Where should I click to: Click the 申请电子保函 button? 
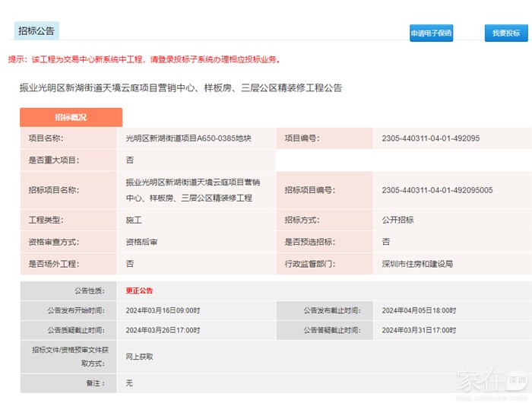[431, 33]
